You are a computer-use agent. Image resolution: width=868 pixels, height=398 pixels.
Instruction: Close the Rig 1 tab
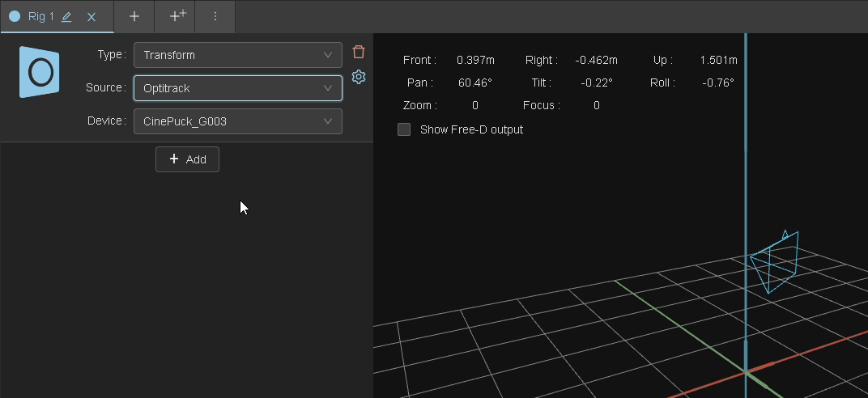click(91, 17)
